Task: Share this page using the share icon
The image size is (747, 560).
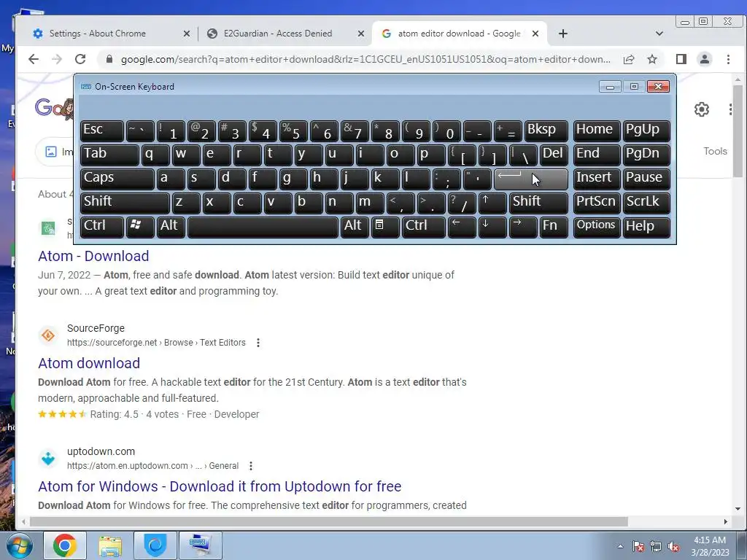Action: 629,59
